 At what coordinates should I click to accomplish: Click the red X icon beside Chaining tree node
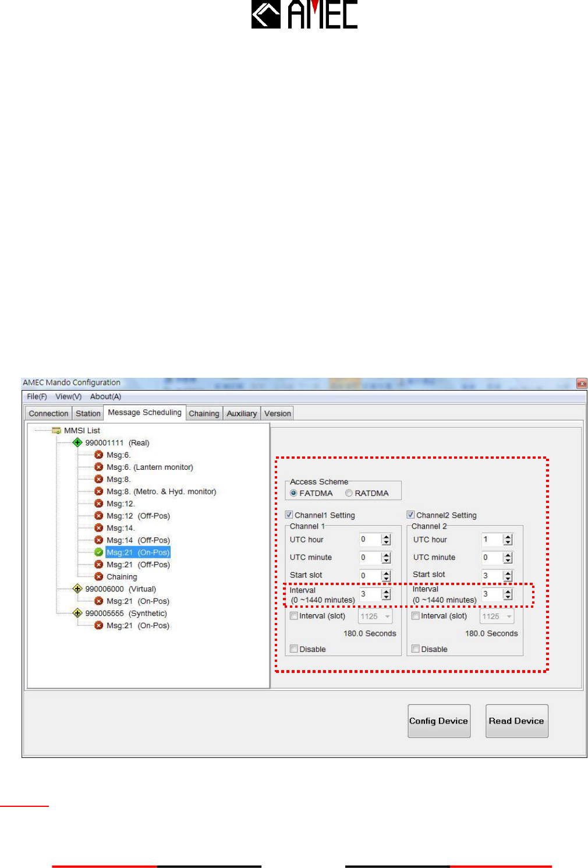[99, 577]
